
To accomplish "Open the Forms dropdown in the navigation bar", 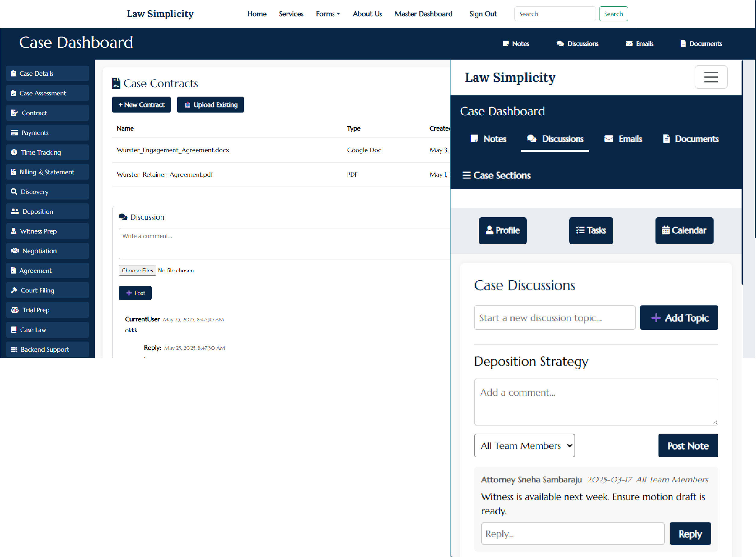I will (327, 14).
